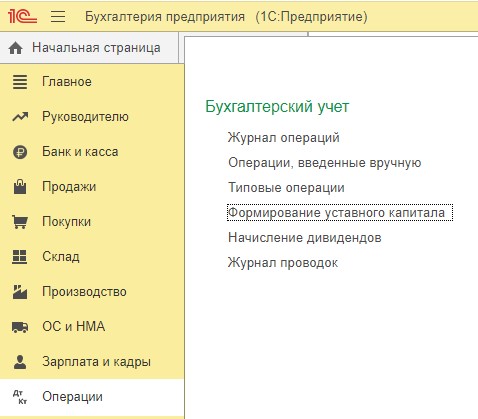478x419 pixels.
Task: Click the 1C logo icon
Action: [22, 16]
